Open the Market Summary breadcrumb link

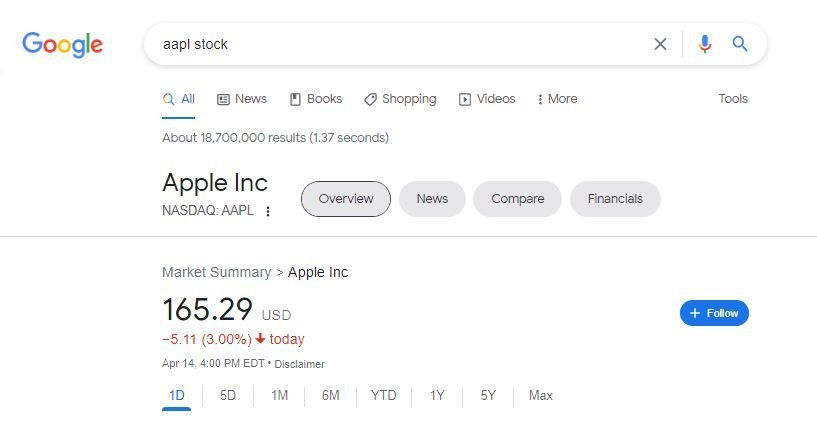(216, 272)
